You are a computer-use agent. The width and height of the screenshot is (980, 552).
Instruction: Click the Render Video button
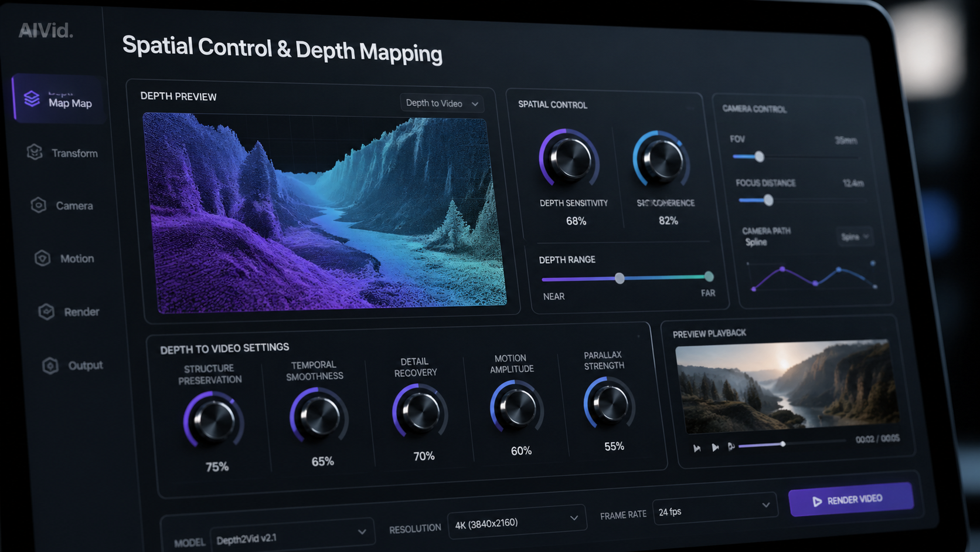pyautogui.click(x=850, y=499)
